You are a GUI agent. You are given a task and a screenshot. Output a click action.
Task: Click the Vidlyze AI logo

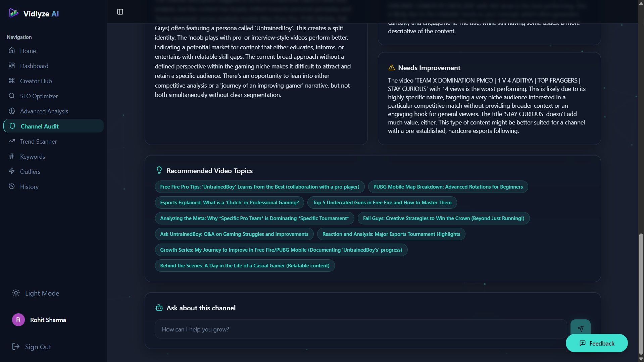14,13
